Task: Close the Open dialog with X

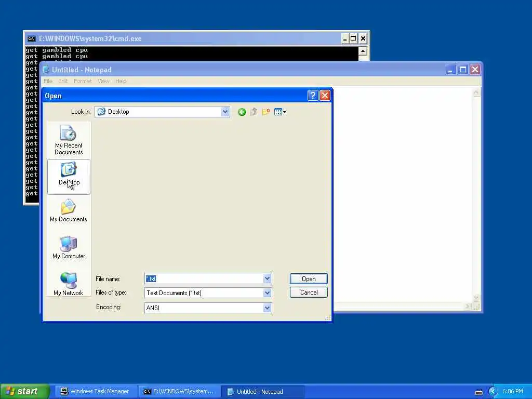Action: [325, 96]
